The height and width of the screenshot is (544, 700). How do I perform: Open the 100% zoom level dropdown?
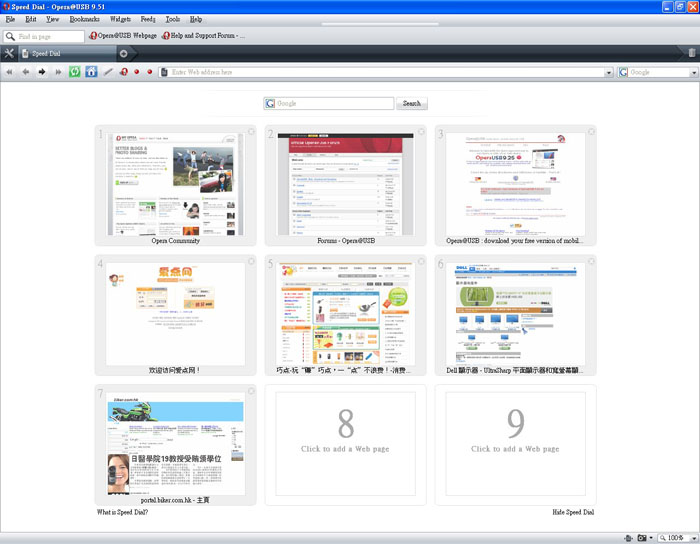[691, 538]
